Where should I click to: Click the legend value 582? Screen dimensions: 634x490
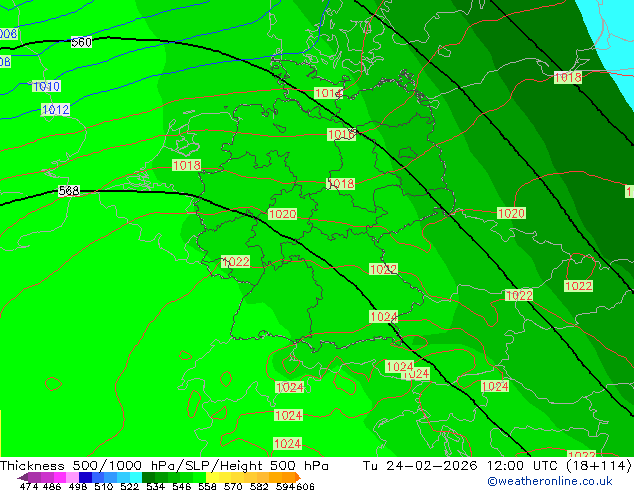pos(259,486)
